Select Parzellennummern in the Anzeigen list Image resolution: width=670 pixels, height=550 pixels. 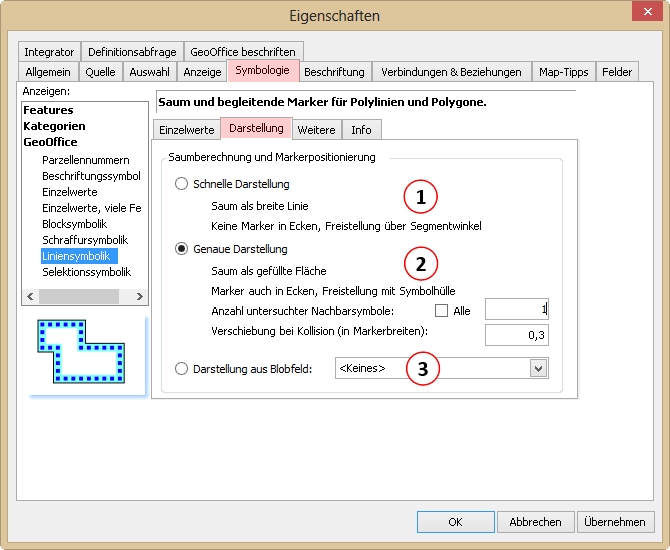(85, 160)
